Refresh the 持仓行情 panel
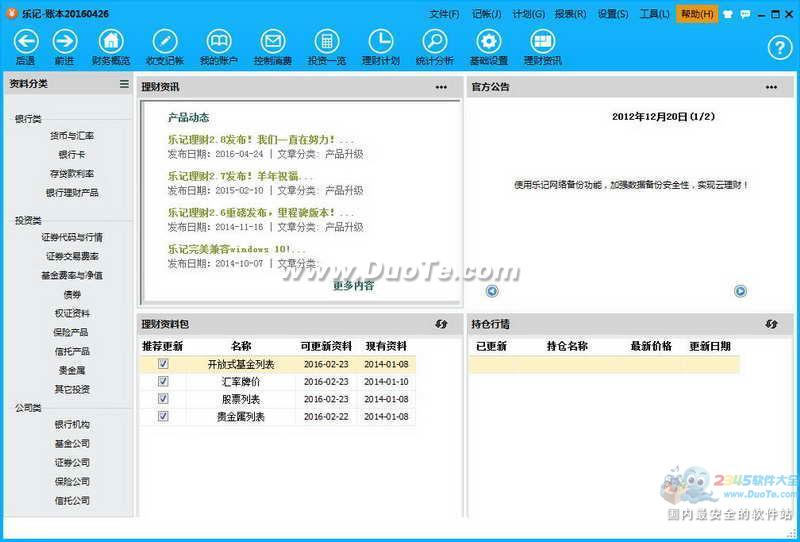 point(771,324)
